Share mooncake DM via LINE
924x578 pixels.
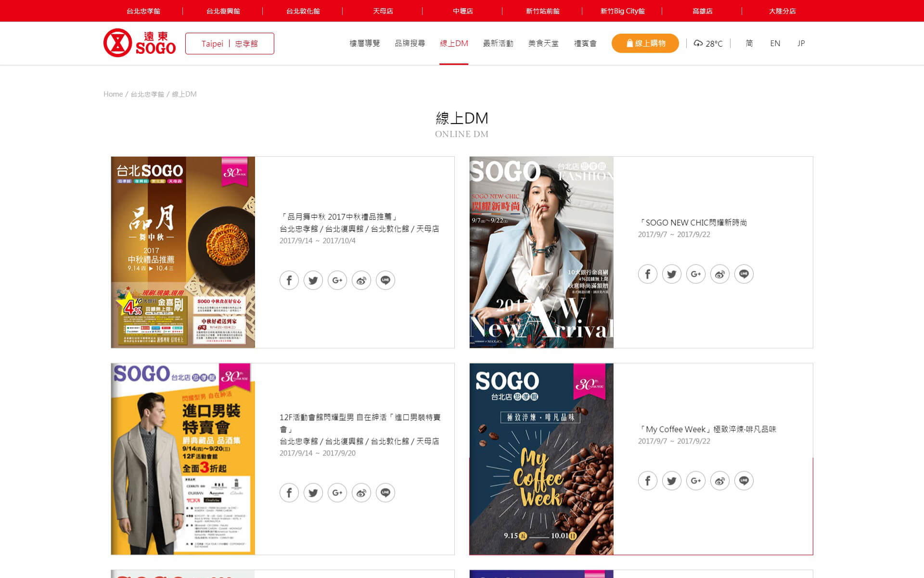385,280
